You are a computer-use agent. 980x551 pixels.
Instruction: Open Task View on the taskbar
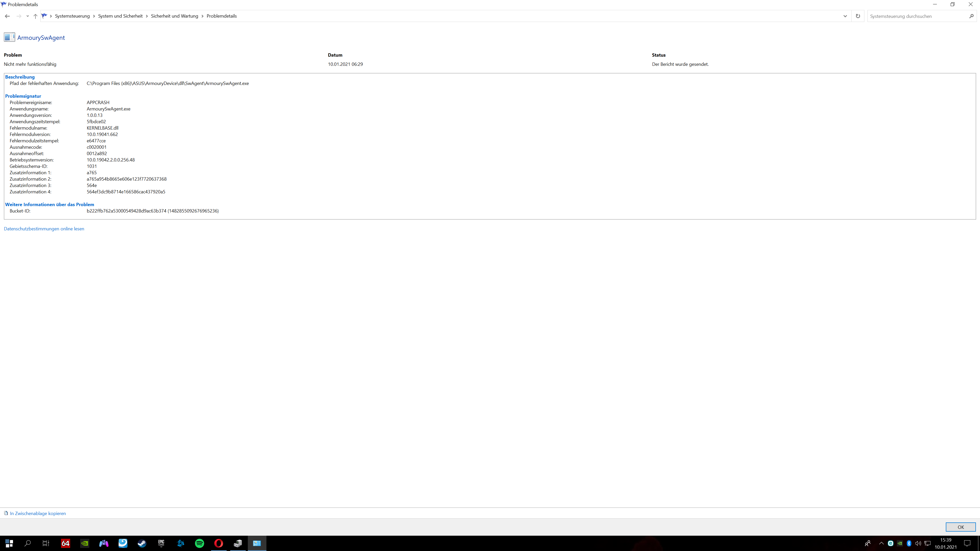coord(46,543)
